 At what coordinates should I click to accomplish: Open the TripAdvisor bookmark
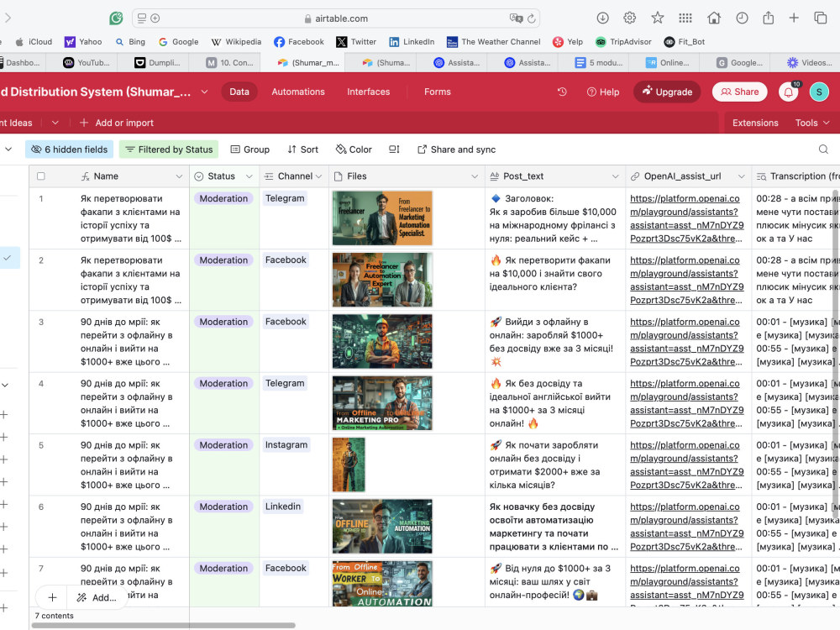[x=623, y=42]
